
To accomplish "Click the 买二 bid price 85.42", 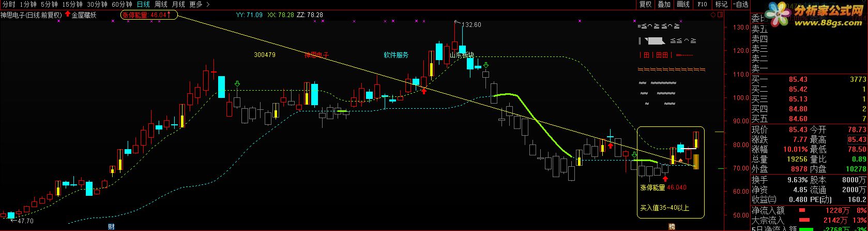I will [x=798, y=89].
